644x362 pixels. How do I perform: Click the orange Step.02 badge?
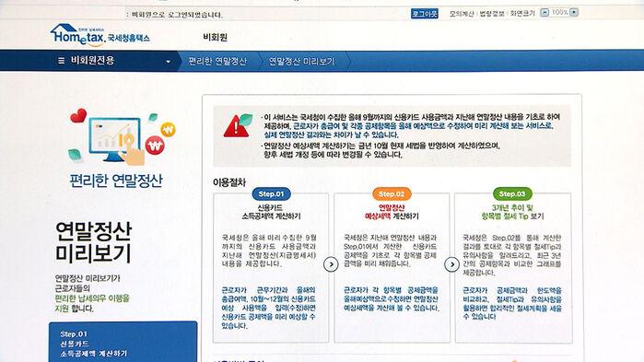(392, 193)
